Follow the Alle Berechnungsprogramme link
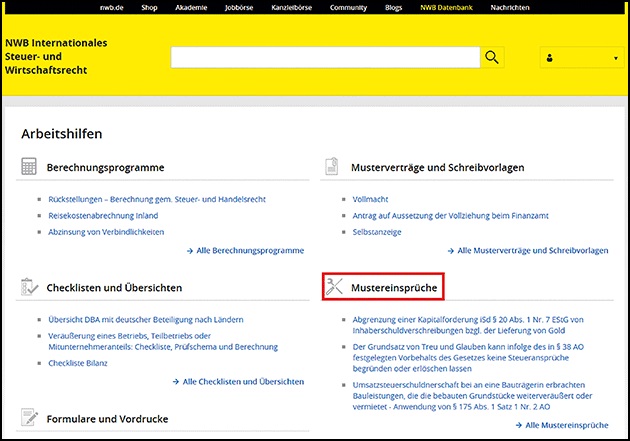630x441 pixels. pyautogui.click(x=250, y=250)
